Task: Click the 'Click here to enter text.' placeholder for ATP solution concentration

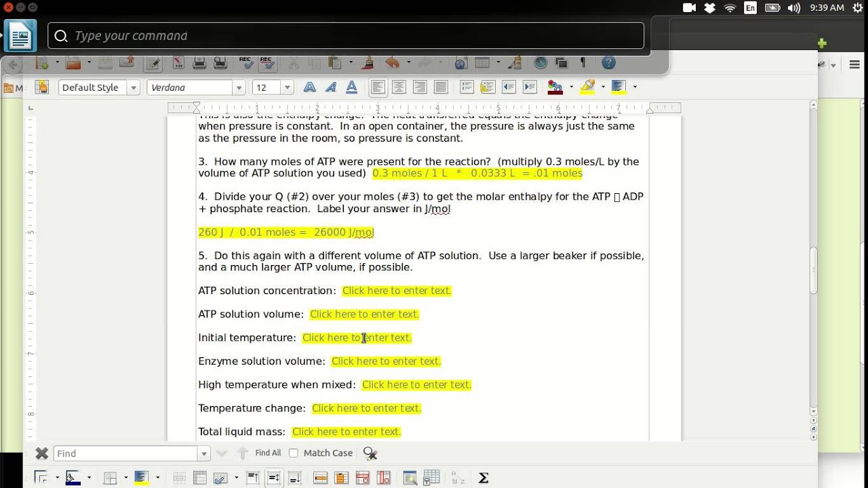Action: coord(397,291)
